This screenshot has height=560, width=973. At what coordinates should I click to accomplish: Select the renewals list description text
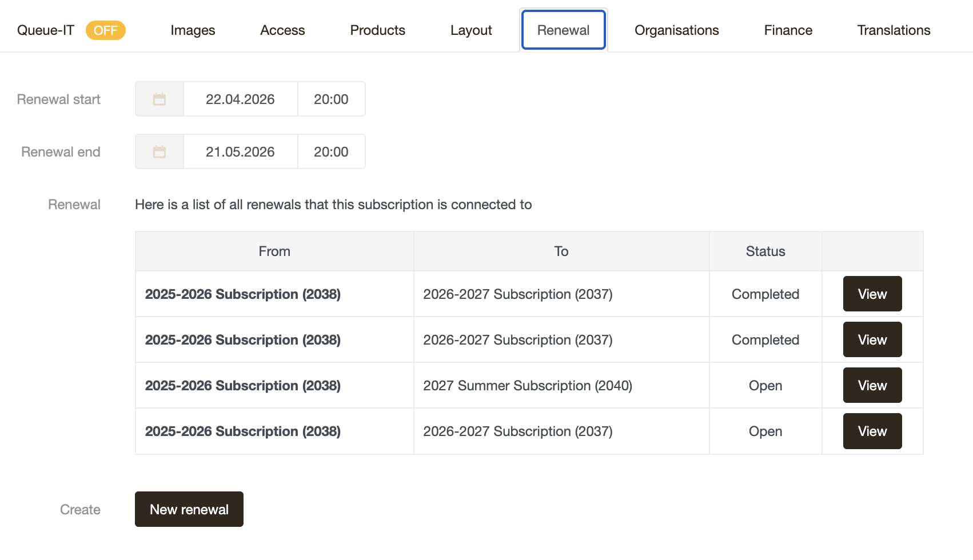(x=333, y=205)
